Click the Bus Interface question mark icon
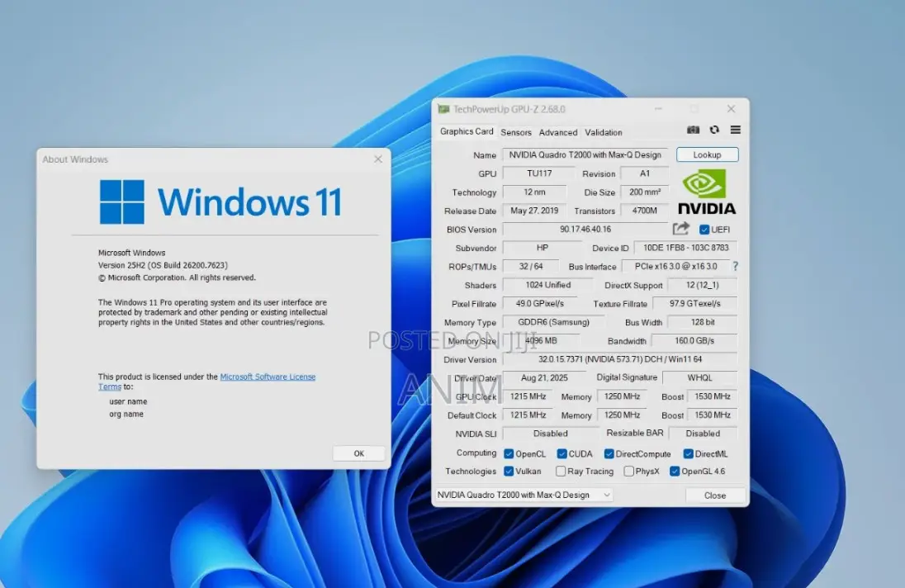The height and width of the screenshot is (588, 905). [735, 266]
